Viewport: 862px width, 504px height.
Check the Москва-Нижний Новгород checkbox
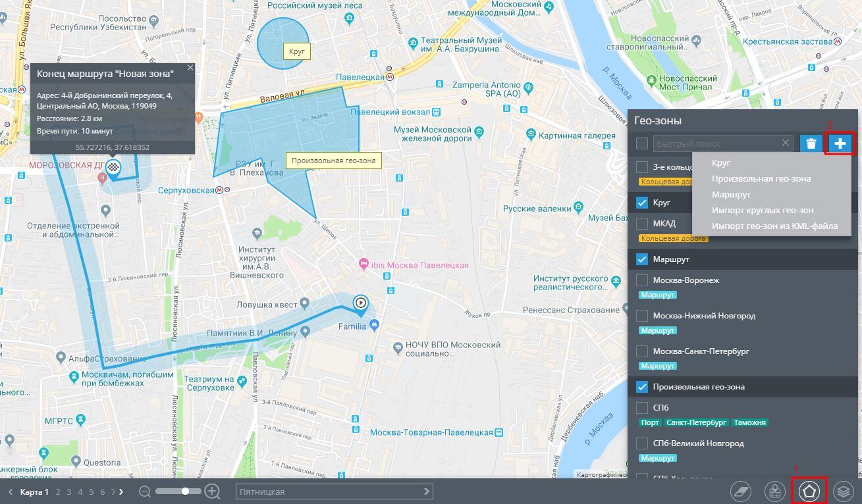642,316
